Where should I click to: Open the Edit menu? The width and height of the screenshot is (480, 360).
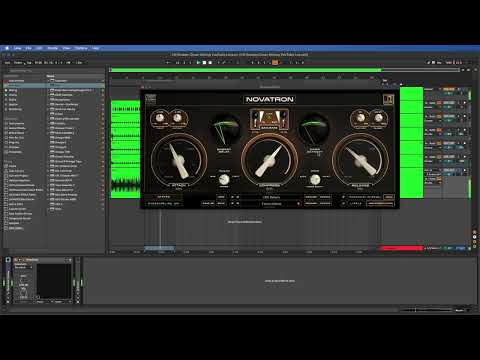pyautogui.click(x=39, y=48)
